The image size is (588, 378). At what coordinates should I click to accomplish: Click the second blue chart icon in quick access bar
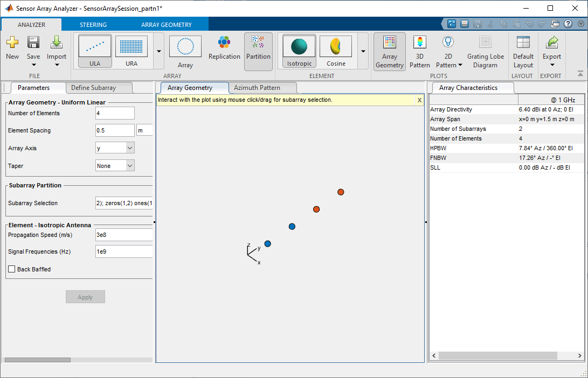[464, 24]
